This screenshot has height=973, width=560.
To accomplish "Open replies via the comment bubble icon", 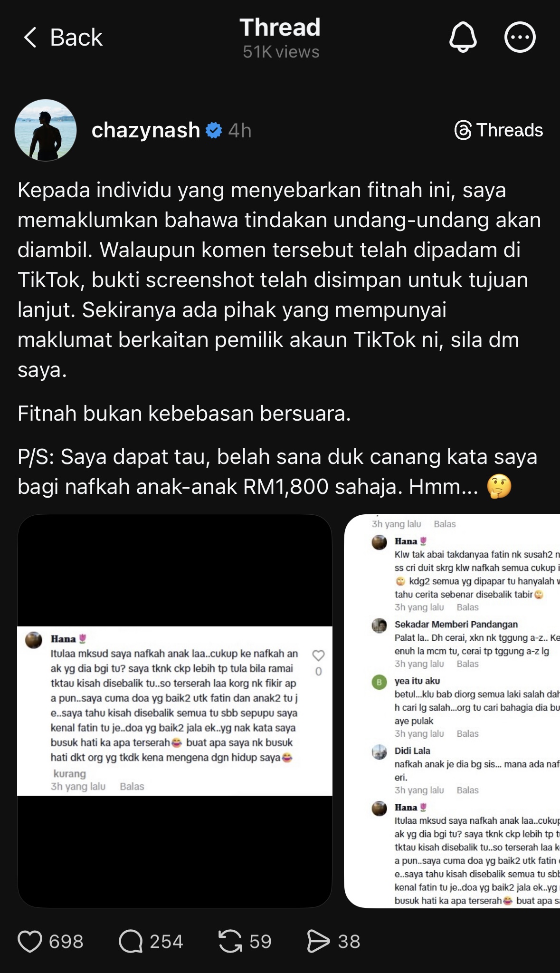I will click(x=131, y=941).
